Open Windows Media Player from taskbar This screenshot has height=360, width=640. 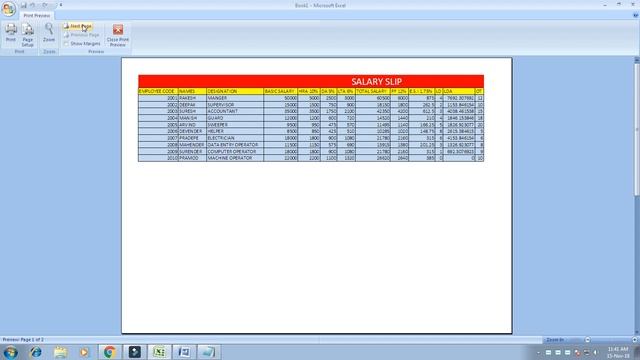(x=84, y=352)
